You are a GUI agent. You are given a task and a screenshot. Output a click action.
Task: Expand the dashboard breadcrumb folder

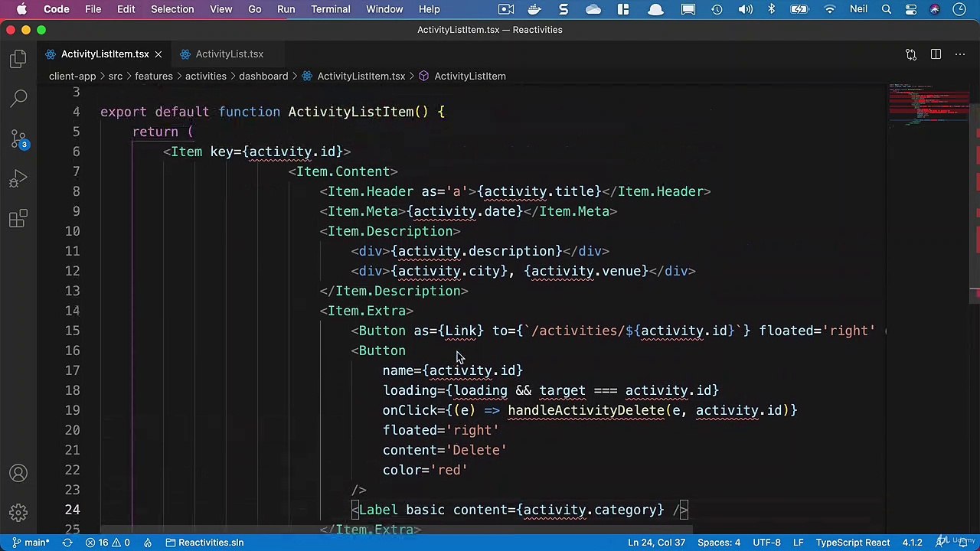pyautogui.click(x=263, y=76)
